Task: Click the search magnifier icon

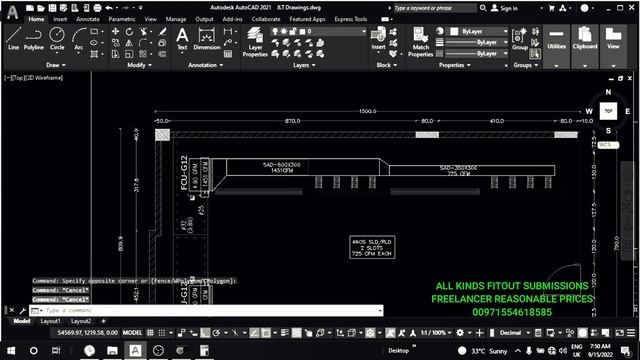Action: point(483,8)
